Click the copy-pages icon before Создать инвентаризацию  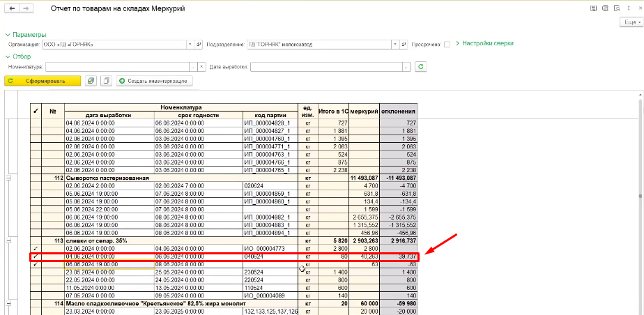pos(106,81)
